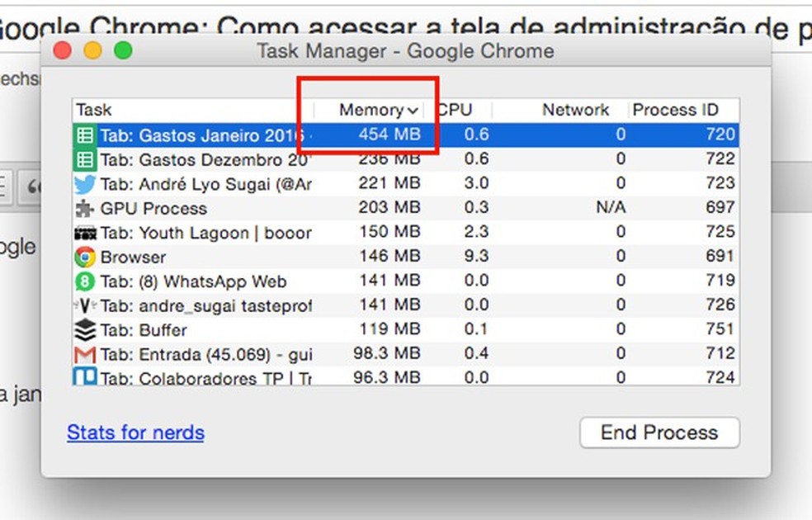Zoom the window with the green button
This screenshot has height=520, width=812.
click(x=123, y=51)
